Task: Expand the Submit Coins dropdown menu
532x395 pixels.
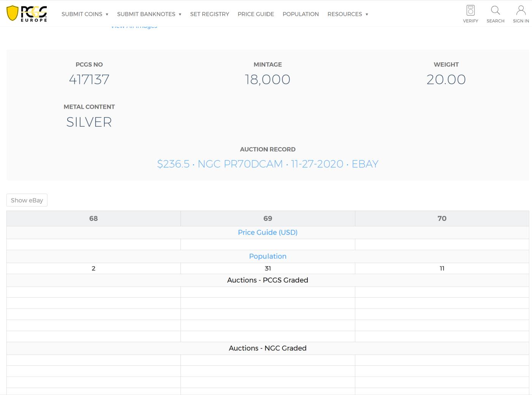Action: [x=85, y=14]
